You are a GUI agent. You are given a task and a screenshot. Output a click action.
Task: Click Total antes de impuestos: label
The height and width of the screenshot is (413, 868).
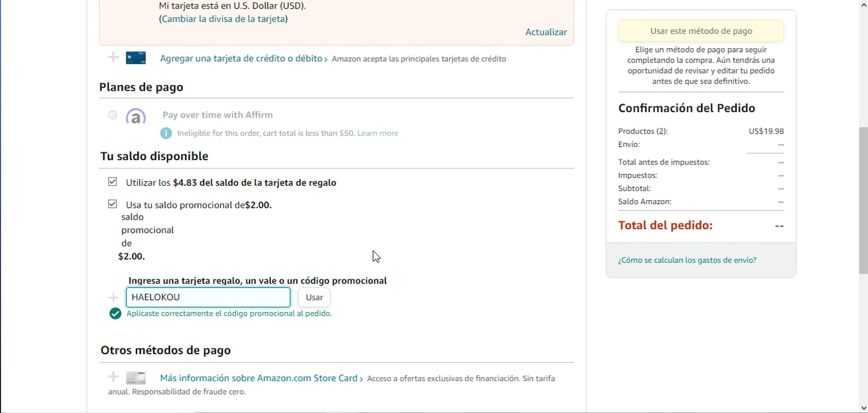pos(664,162)
